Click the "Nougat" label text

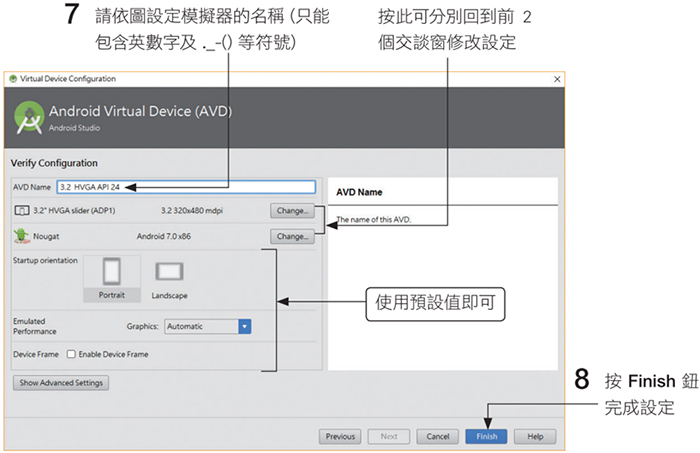[46, 236]
